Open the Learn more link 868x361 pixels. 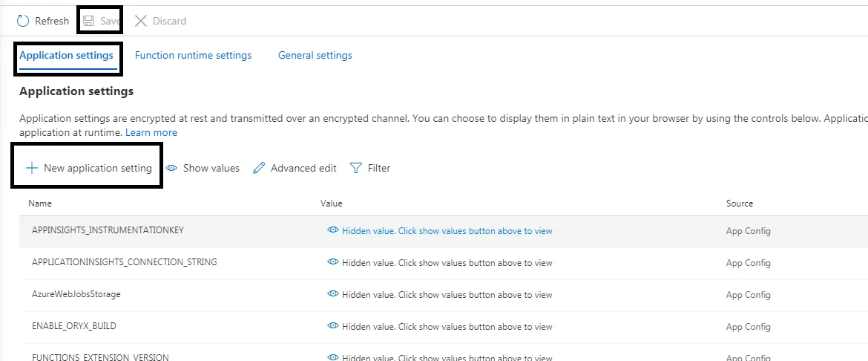click(x=151, y=132)
